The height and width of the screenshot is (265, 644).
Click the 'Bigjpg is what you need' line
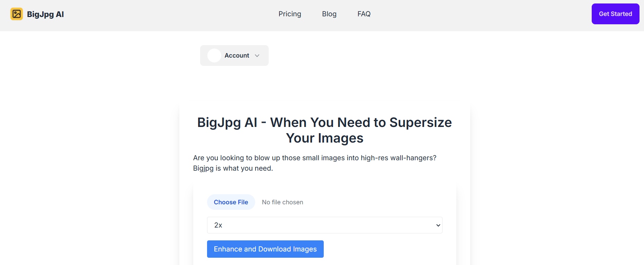pos(233,168)
